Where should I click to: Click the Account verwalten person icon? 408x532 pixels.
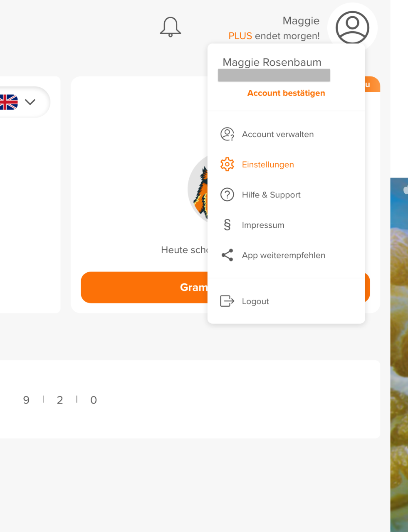(227, 134)
